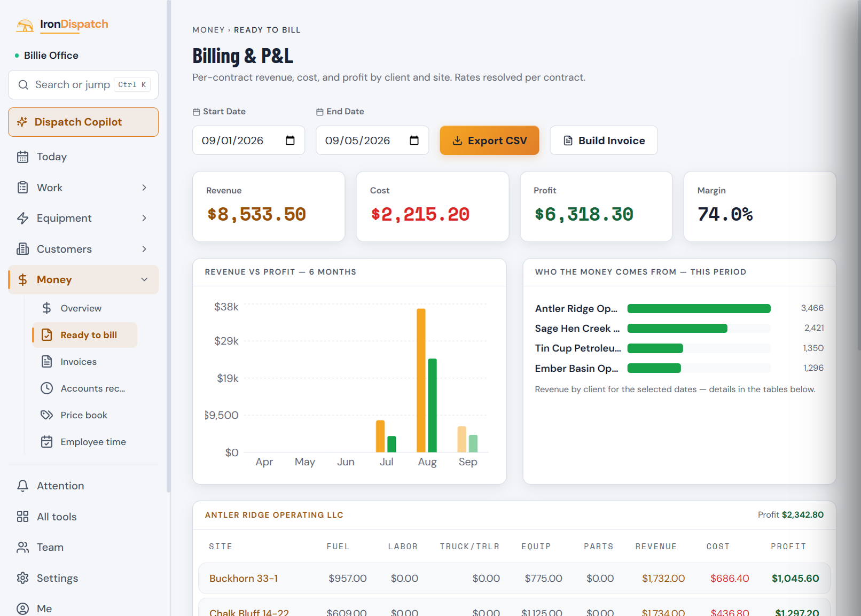This screenshot has height=616, width=861.
Task: Expand the Customers submenu chevron
Action: click(x=144, y=249)
